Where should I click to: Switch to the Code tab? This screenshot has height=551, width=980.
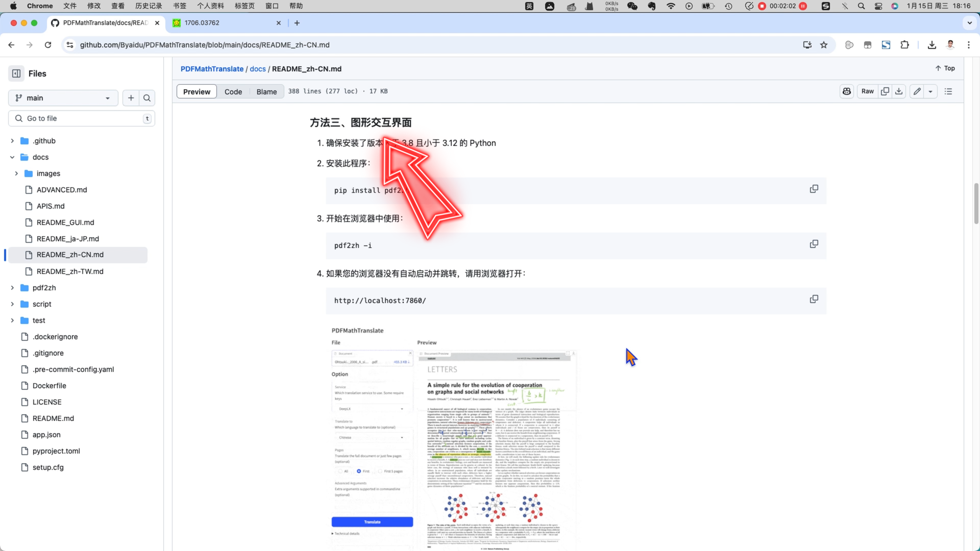[x=233, y=92]
